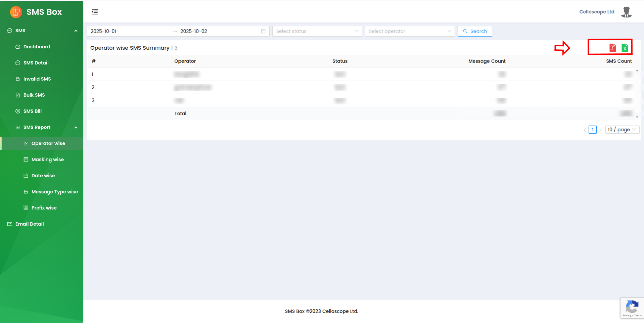Open the Select operator dropdown

click(410, 31)
